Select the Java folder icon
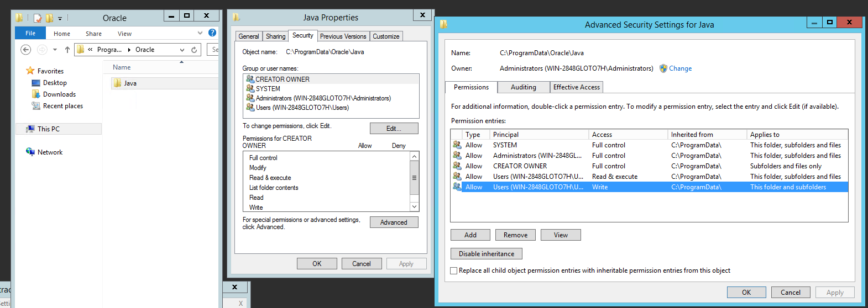 tap(117, 83)
